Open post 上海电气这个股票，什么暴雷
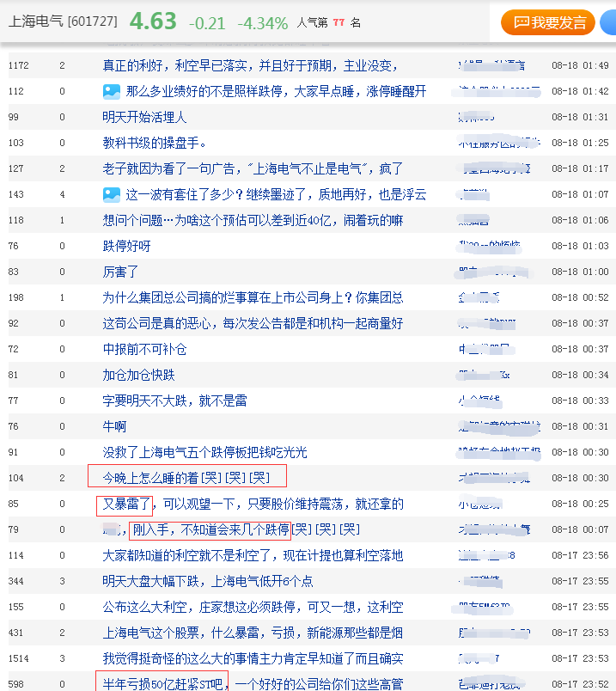The width and height of the screenshot is (616, 691). (253, 633)
